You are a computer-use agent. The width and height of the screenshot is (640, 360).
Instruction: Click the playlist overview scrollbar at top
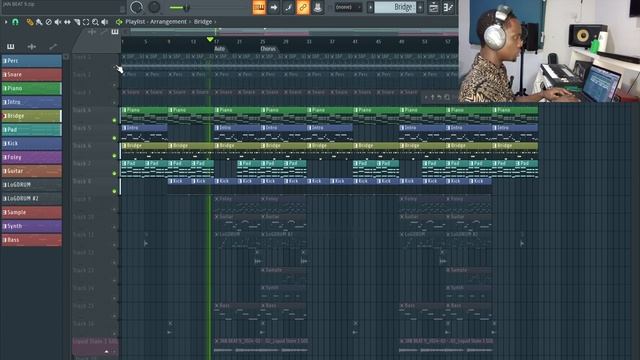pyautogui.click(x=294, y=31)
